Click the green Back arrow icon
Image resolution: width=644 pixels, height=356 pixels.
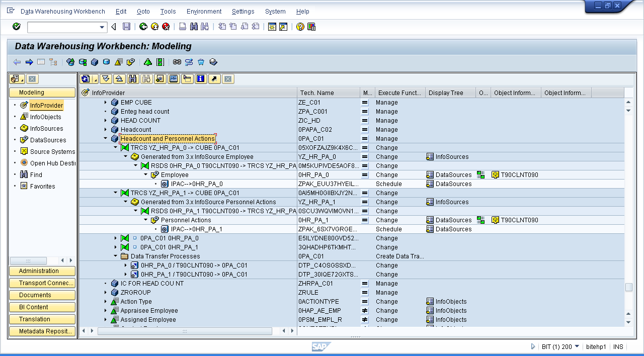pos(143,27)
